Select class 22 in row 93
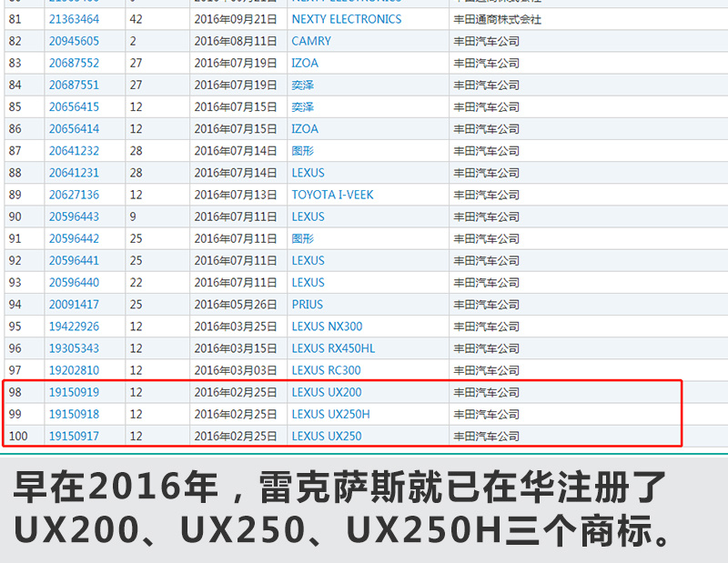Image resolution: width=728 pixels, height=563 pixels. coord(136,283)
